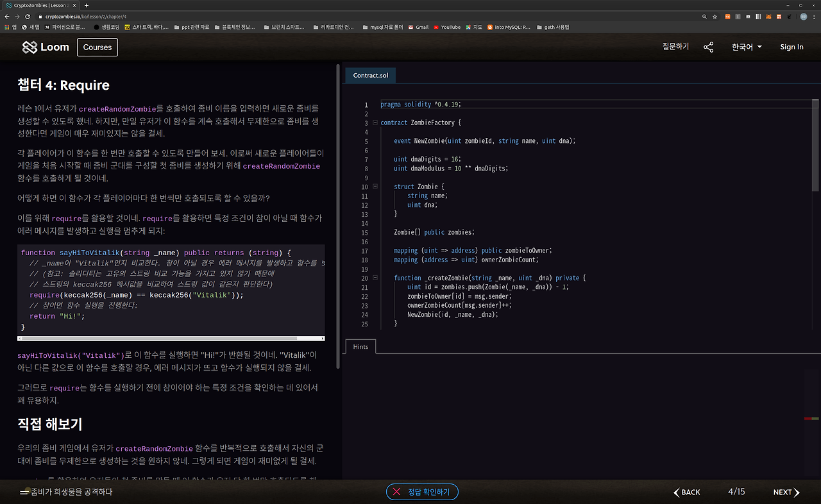821x504 pixels.
Task: Click line 'uint dnaDigits = 16;' in editor
Action: click(427, 159)
